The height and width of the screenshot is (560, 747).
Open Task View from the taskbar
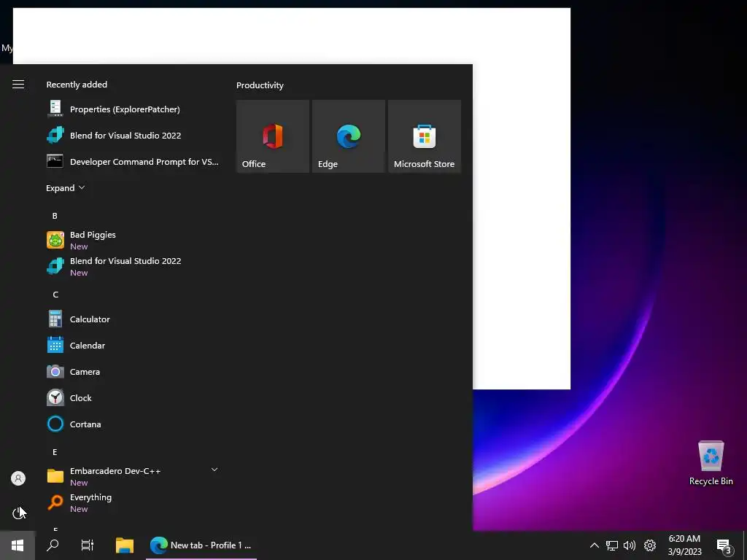point(88,545)
